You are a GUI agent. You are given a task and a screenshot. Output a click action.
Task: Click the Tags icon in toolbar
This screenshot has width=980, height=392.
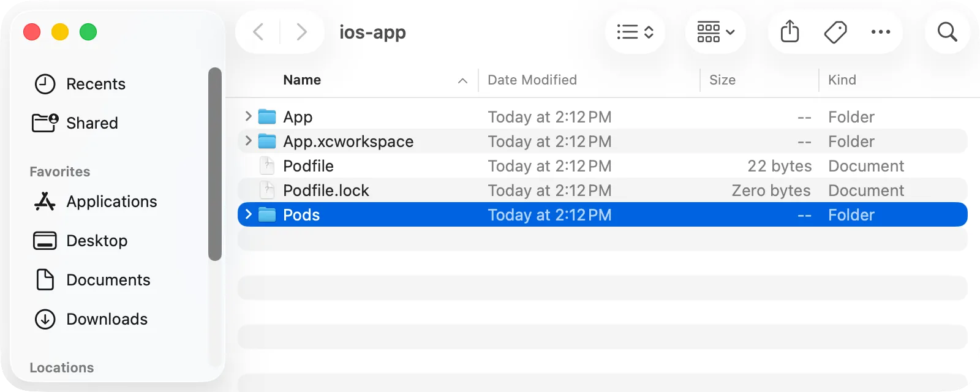(835, 32)
